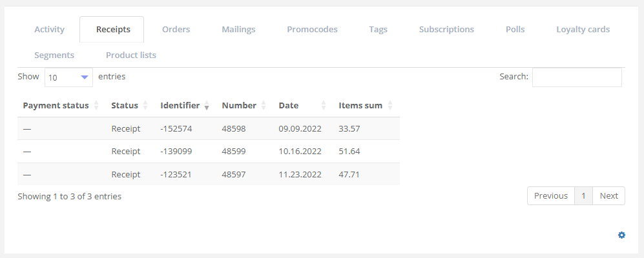
Task: Sort by Date column sort icon
Action: (x=324, y=106)
